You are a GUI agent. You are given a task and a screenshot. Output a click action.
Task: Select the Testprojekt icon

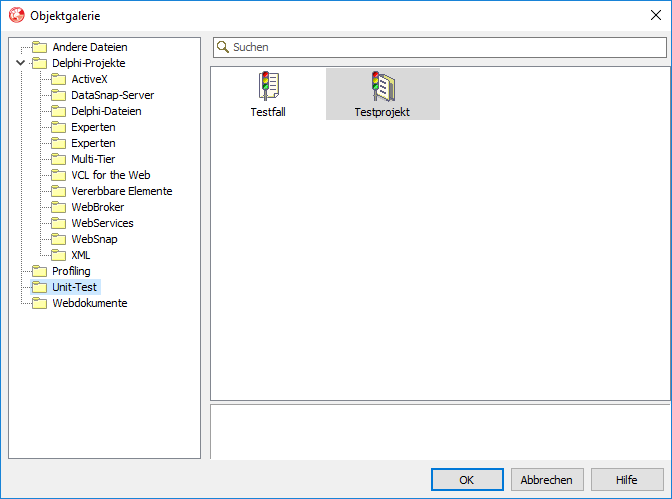(382, 86)
